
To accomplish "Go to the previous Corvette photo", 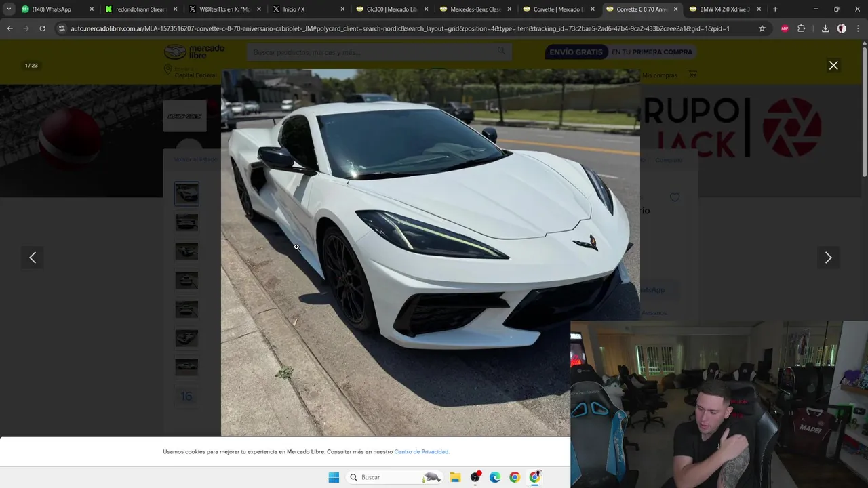I will [x=33, y=258].
